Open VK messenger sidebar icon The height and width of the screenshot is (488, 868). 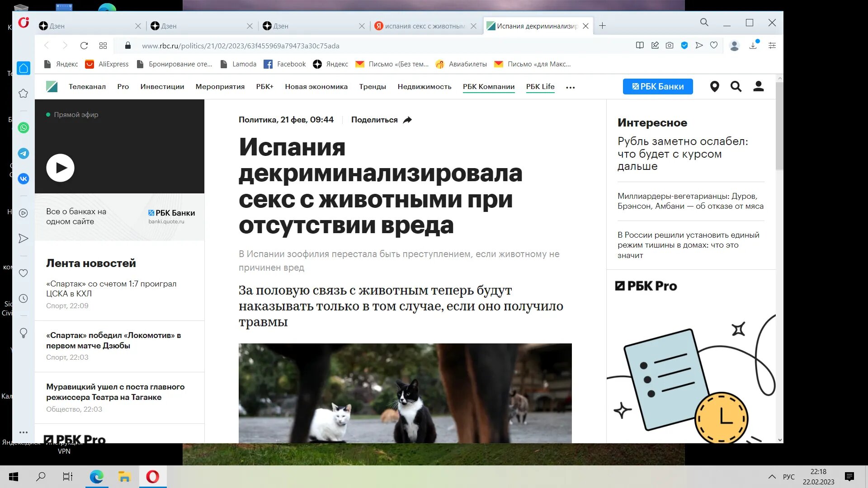[24, 179]
